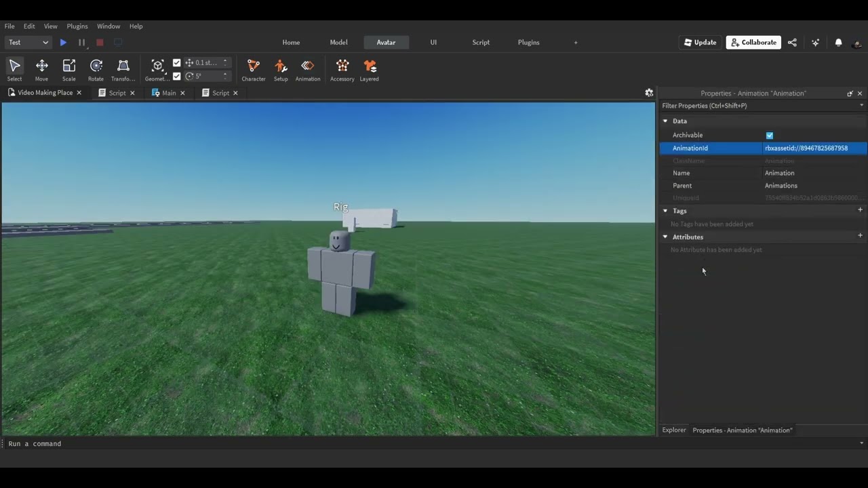This screenshot has height=488, width=868.
Task: Click the red Stop playtest button
Action: coord(100,42)
